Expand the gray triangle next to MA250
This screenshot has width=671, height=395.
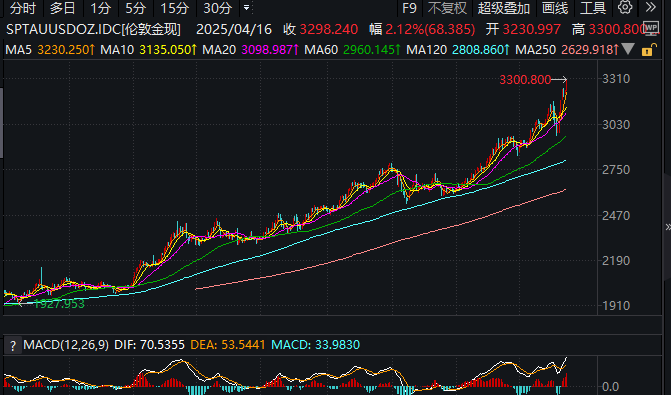pyautogui.click(x=628, y=49)
